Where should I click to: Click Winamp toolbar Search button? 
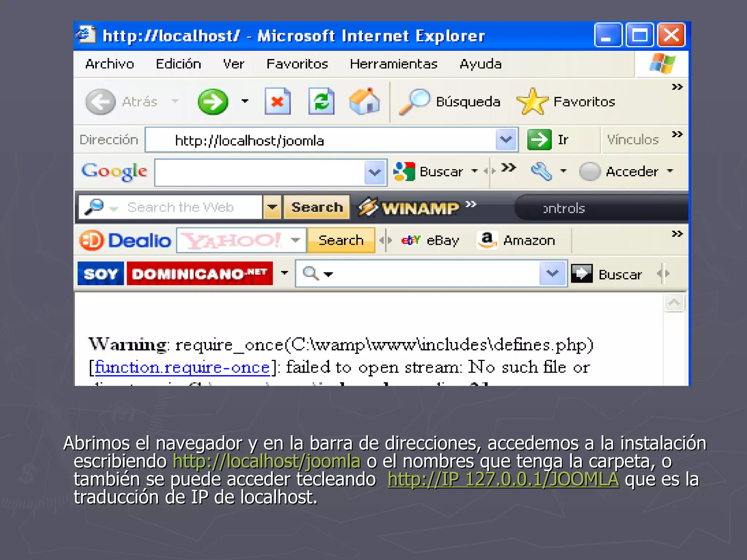tap(317, 207)
